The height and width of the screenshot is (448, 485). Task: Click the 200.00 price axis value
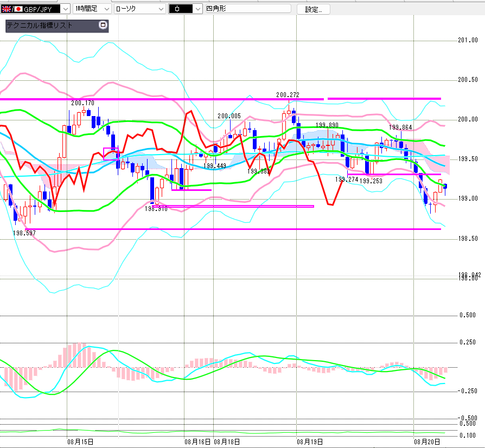tap(468, 119)
